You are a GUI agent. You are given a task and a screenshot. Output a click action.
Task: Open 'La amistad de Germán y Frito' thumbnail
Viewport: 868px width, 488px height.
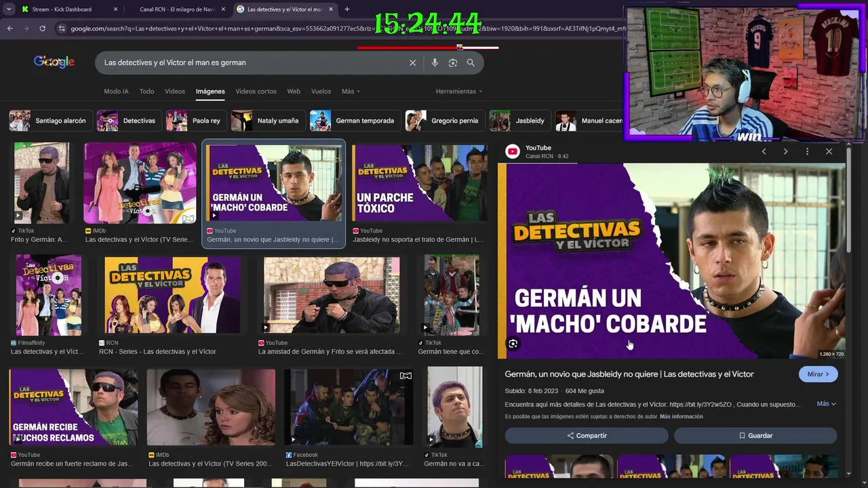point(332,295)
